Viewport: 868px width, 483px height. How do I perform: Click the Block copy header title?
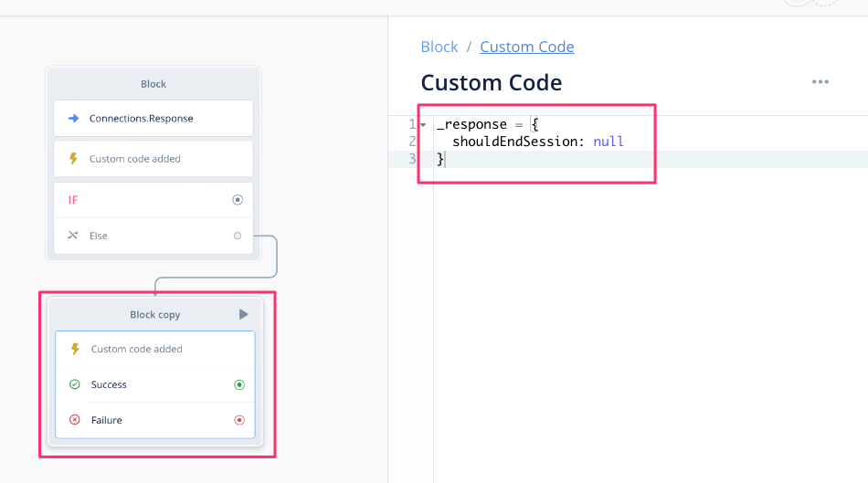click(154, 315)
